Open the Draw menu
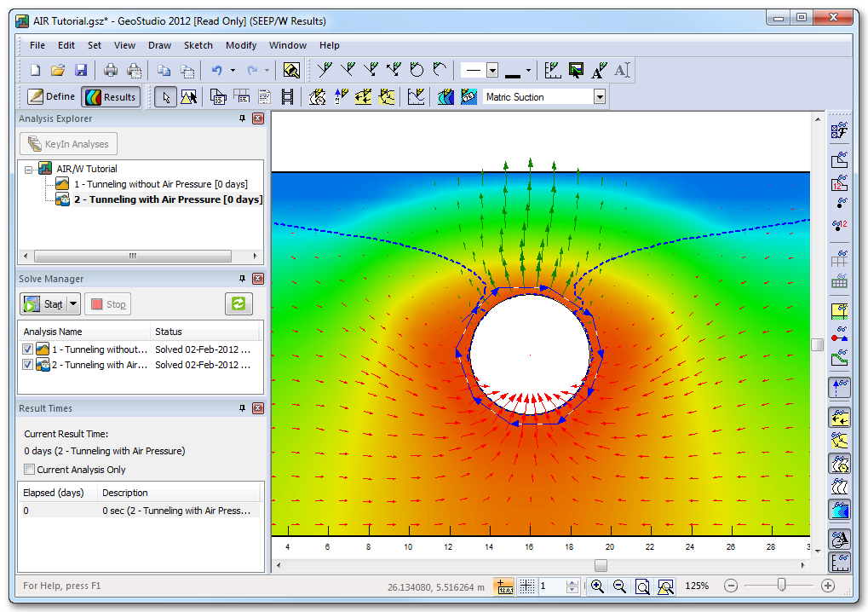The image size is (868, 612). pos(159,45)
